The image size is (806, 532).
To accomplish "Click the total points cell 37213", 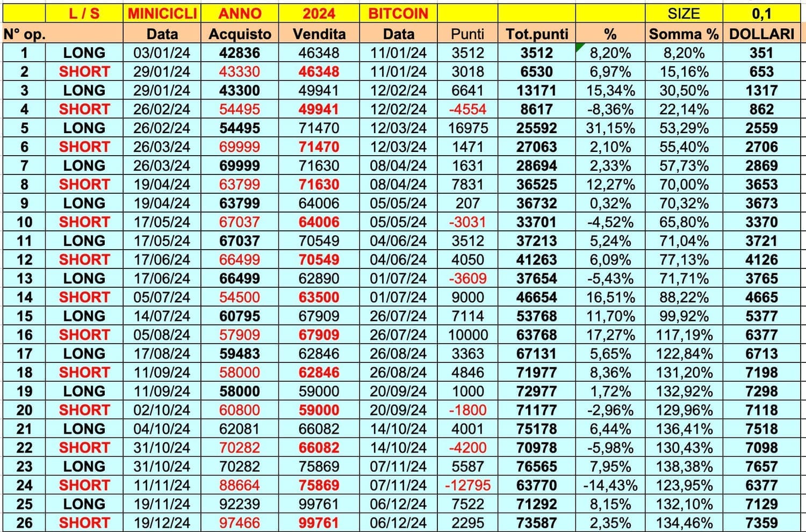I will tap(537, 241).
